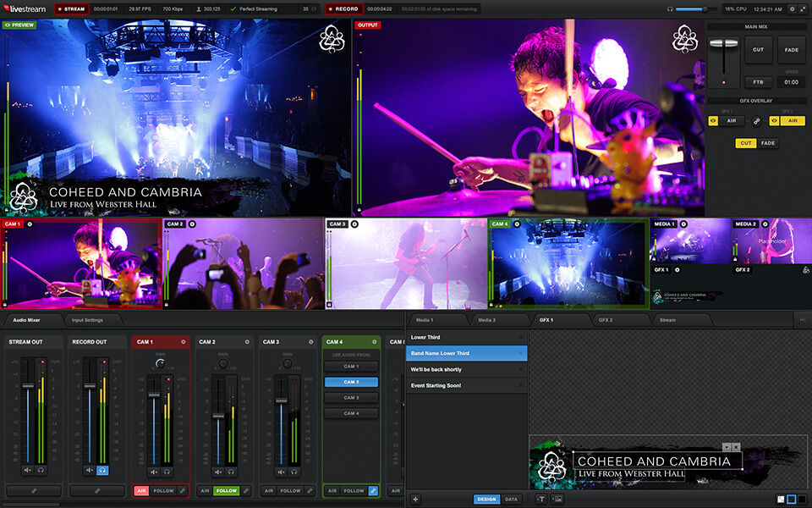The image size is (812, 508).
Task: Click the RECORD button in top bar
Action: coord(343,8)
